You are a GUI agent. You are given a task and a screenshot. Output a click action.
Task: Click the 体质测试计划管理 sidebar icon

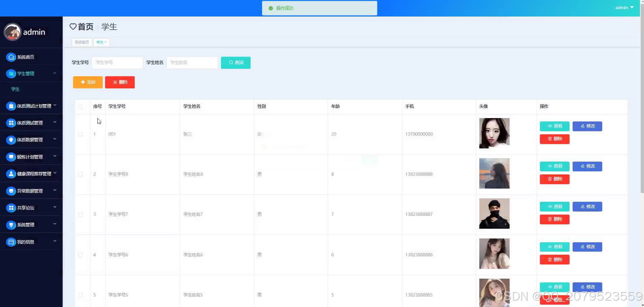tap(11, 106)
